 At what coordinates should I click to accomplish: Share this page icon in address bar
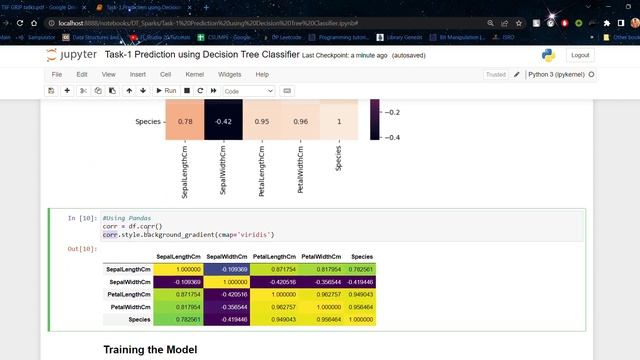(504, 23)
